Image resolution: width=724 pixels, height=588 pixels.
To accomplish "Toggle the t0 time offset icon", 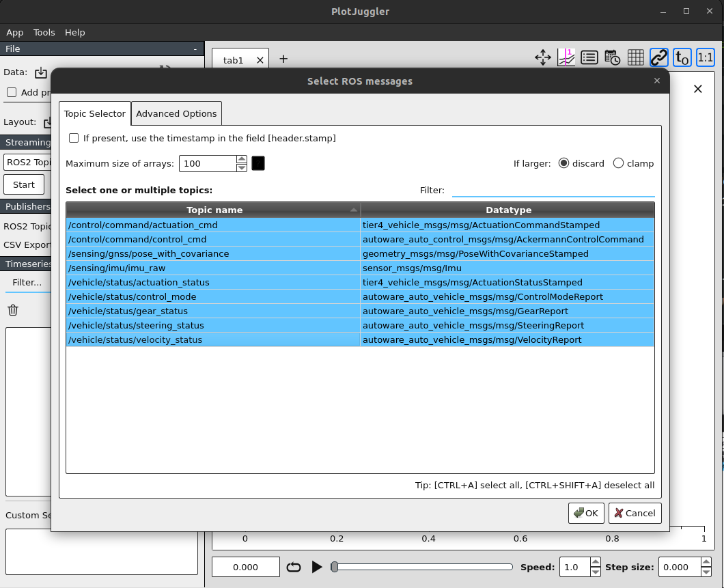I will click(x=682, y=57).
